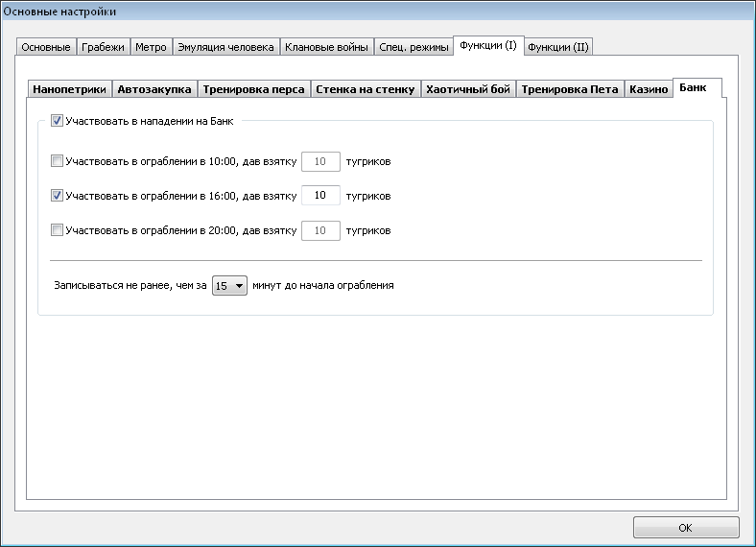Select the Функции (I) tab

[488, 45]
